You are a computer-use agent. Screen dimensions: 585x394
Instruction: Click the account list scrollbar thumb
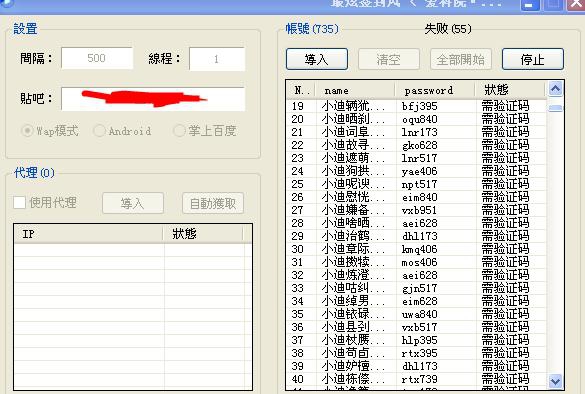pyautogui.click(x=555, y=108)
